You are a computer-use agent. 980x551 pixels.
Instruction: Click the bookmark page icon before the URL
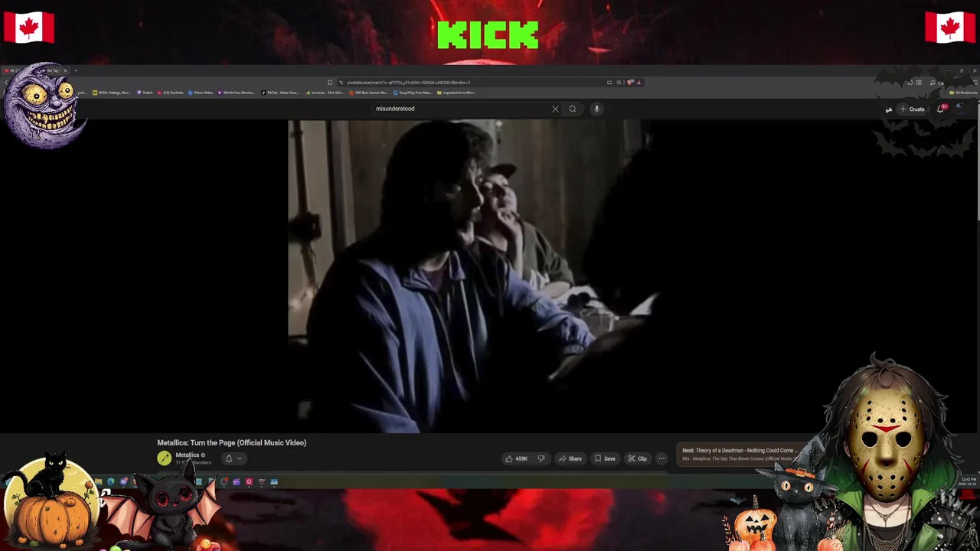[x=330, y=83]
